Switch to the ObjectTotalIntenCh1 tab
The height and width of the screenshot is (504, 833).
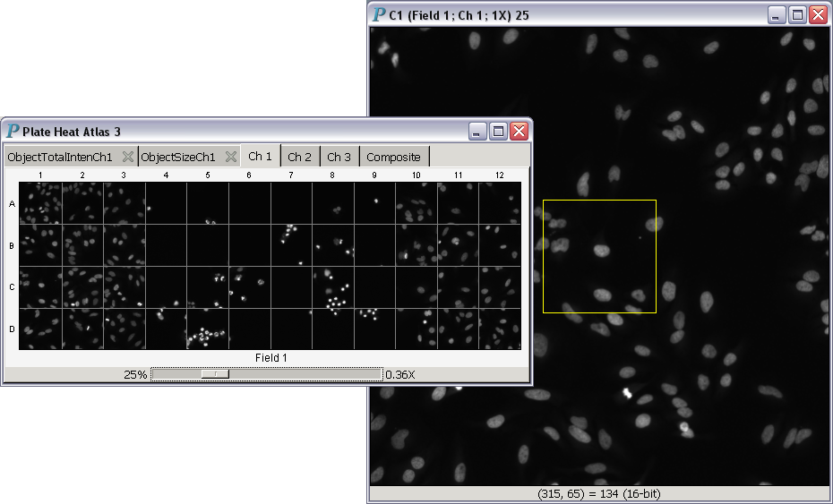60,157
